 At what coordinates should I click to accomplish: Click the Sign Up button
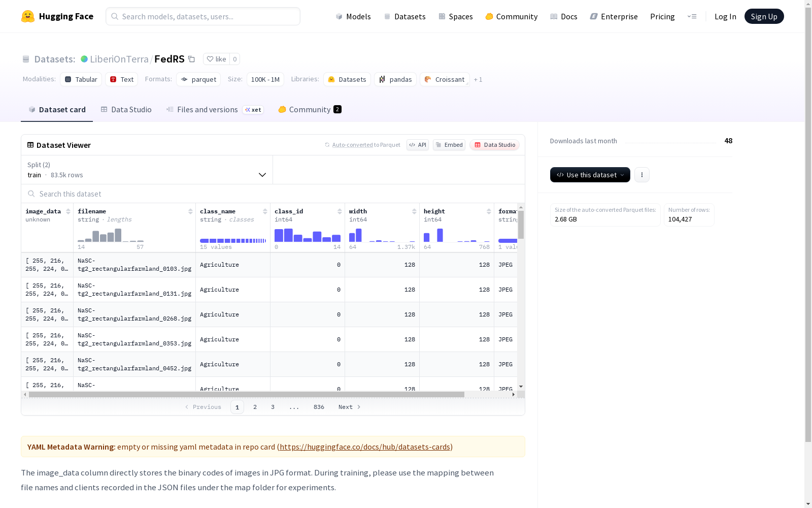click(764, 16)
